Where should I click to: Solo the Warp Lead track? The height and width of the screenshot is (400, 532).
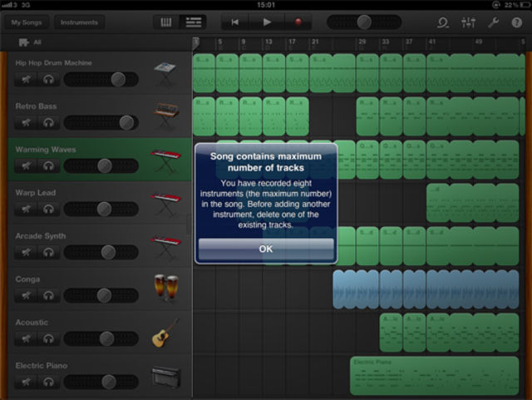(x=48, y=209)
